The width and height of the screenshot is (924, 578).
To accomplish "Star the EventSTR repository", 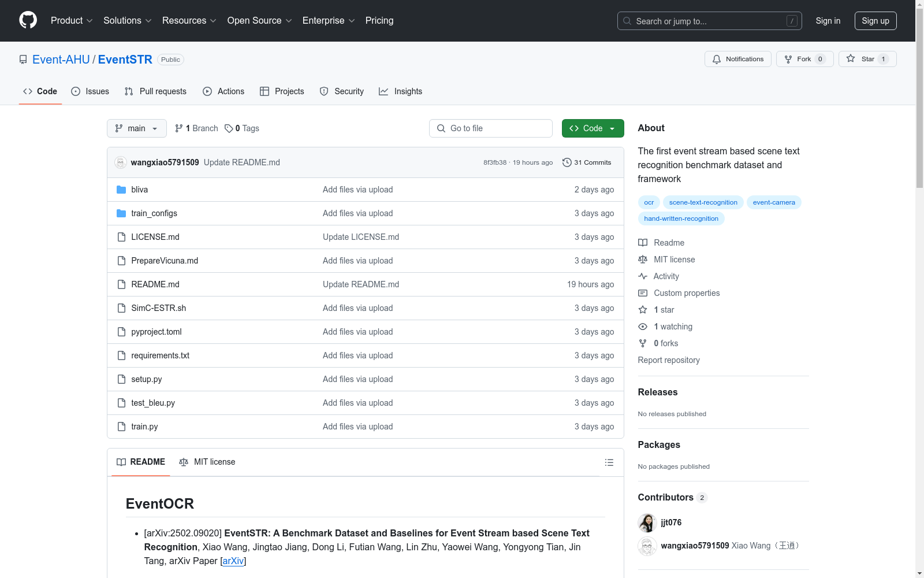I will 867,59.
